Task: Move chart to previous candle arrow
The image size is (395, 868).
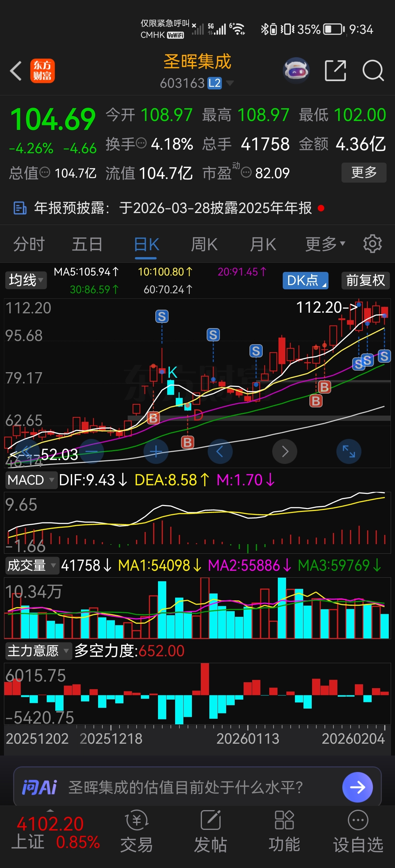Action: 220,451
